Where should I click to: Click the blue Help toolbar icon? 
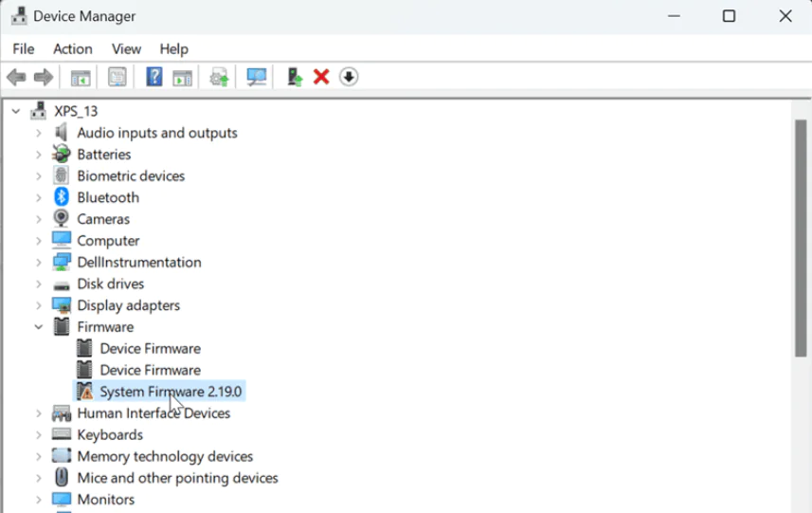click(x=153, y=77)
